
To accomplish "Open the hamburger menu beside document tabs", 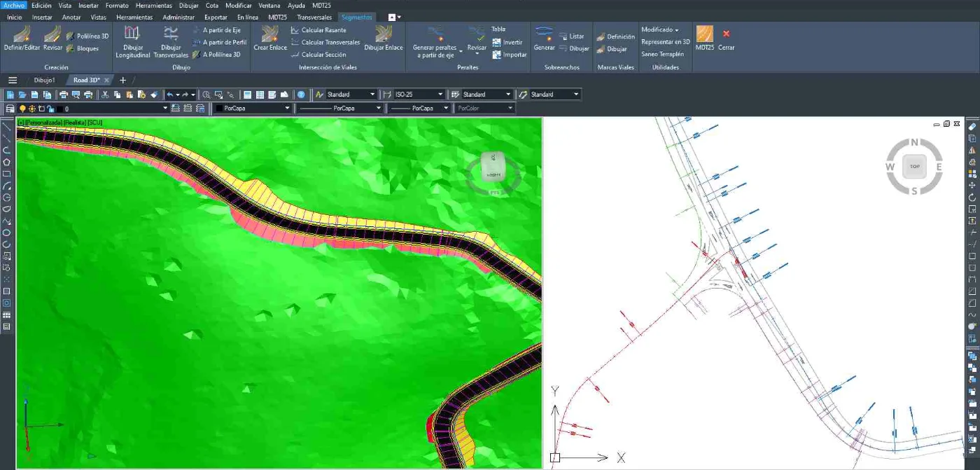I will tap(13, 80).
